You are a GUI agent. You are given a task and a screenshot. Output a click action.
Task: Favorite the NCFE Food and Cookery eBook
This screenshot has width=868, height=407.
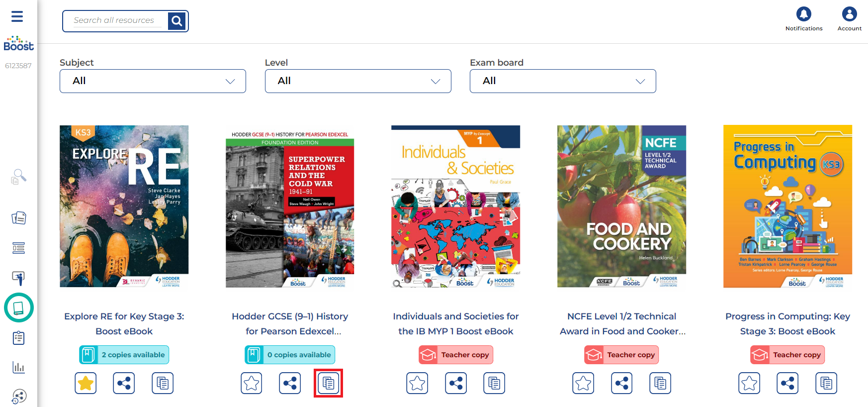583,383
